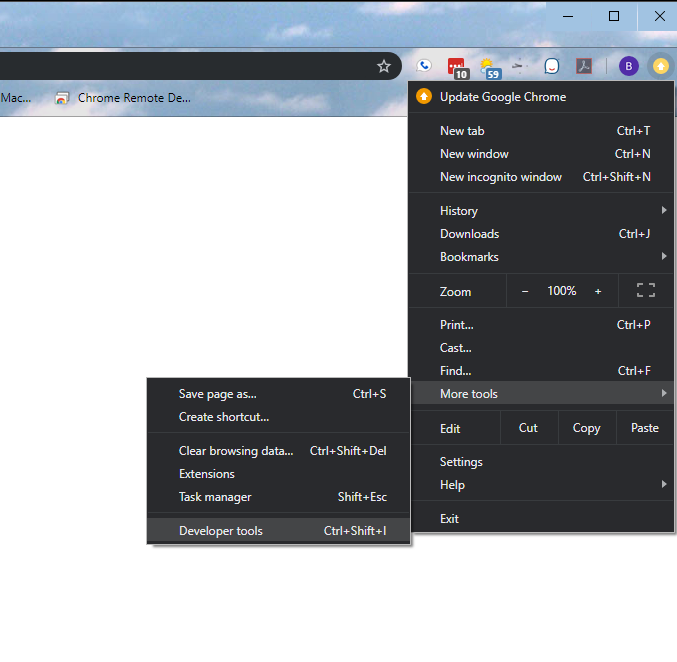This screenshot has height=662, width=677.
Task: Open New incognito window
Action: (541, 177)
